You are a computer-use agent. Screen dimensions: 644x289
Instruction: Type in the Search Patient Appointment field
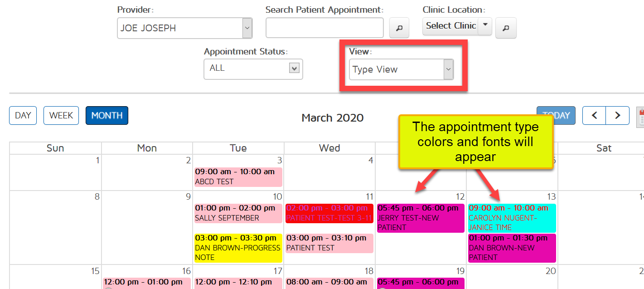(x=324, y=28)
